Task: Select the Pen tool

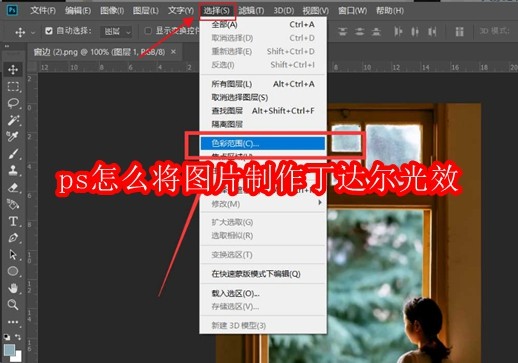Action: 13,238
